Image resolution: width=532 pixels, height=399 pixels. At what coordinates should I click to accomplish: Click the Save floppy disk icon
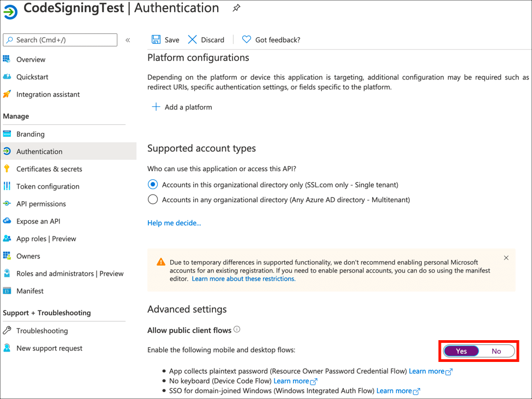coord(156,39)
